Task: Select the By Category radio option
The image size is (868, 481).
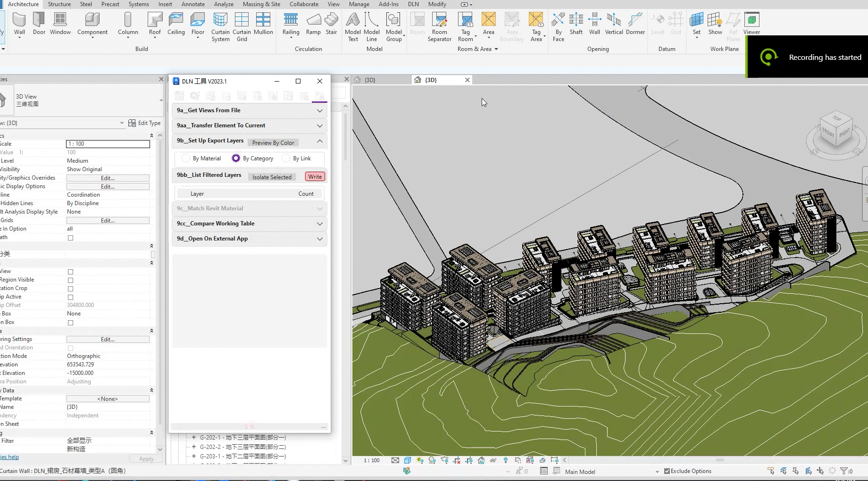Action: tap(236, 158)
